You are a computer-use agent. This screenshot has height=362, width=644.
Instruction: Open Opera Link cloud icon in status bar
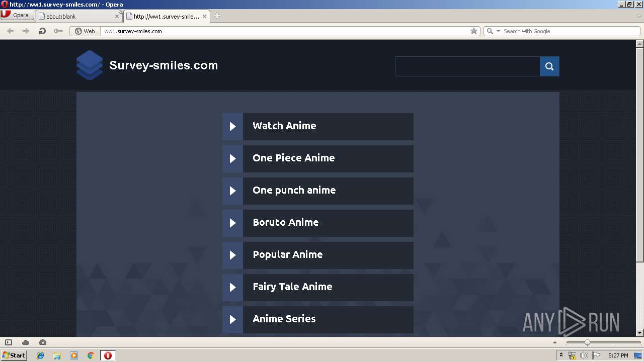[26, 342]
